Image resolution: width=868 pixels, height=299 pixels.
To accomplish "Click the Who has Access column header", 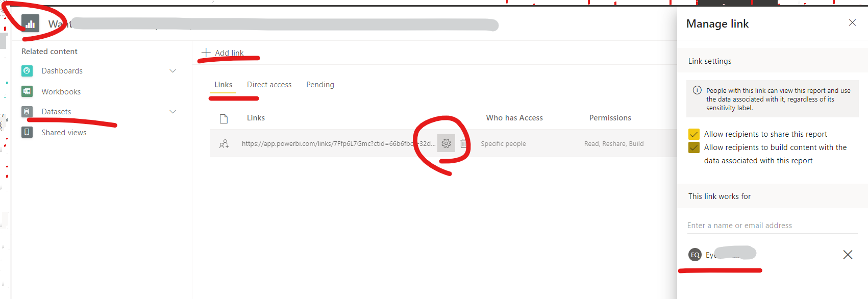I will pyautogui.click(x=514, y=118).
